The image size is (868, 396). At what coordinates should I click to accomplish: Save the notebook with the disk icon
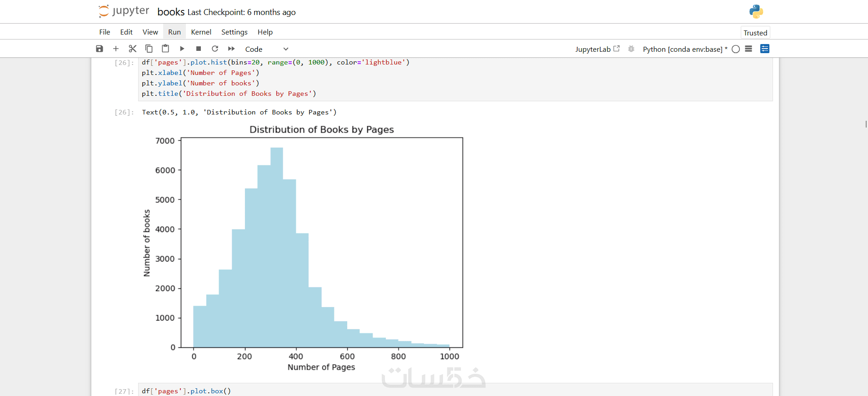pyautogui.click(x=100, y=49)
